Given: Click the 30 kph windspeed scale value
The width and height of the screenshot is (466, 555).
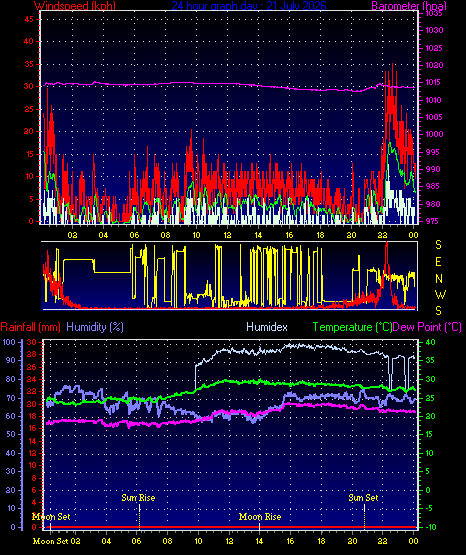Looking at the screenshot, I should click(x=29, y=86).
